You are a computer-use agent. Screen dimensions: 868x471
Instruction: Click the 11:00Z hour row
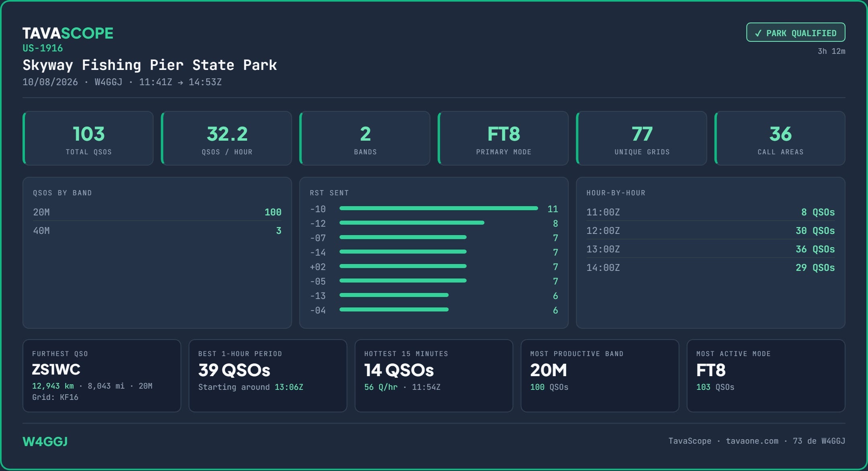point(710,212)
